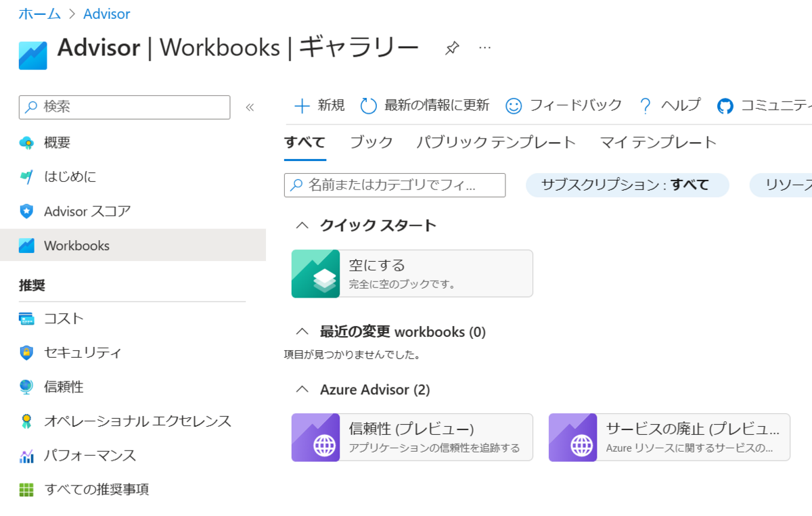
Task: Pin the Advisor Workbooks page
Action: [x=452, y=48]
